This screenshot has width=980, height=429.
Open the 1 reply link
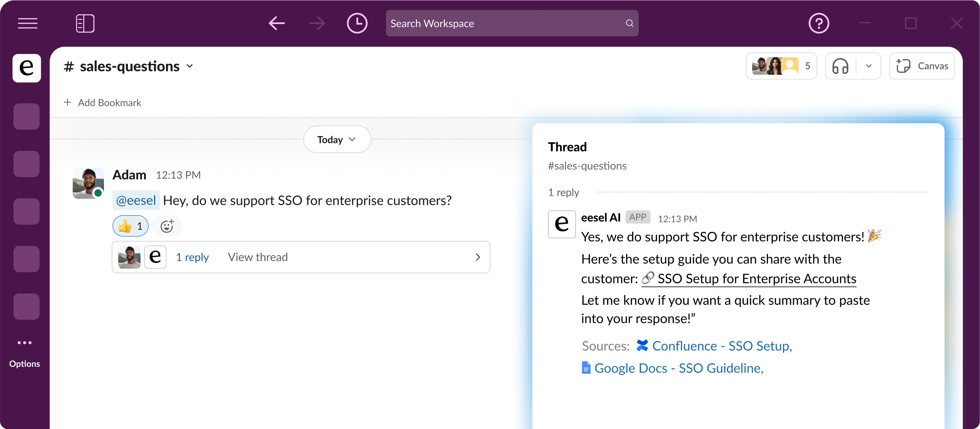coord(192,257)
